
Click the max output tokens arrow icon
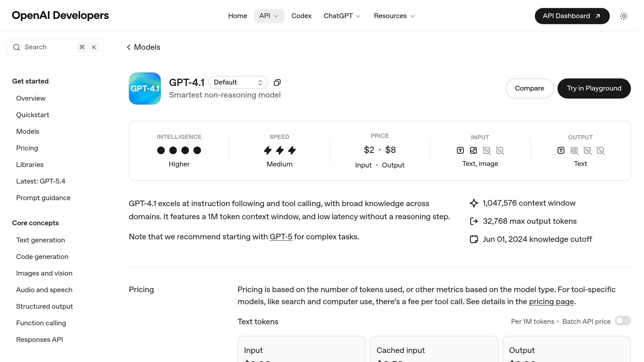474,222
